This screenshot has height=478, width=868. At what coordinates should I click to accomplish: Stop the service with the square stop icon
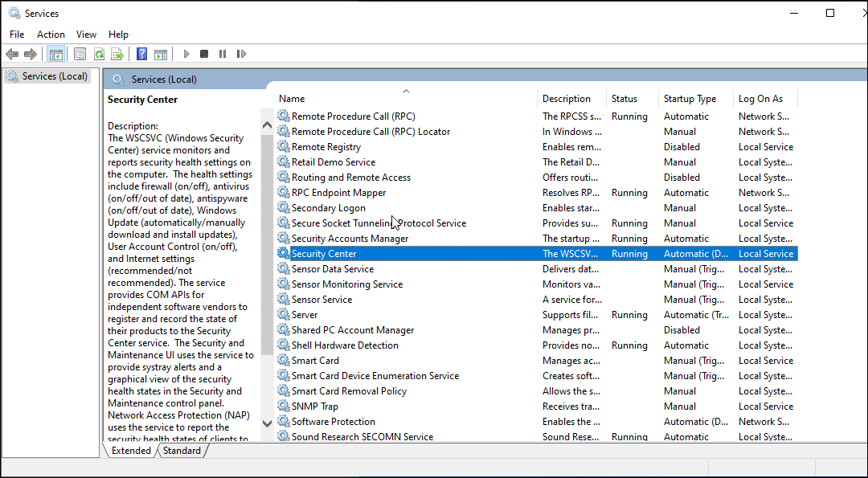click(x=203, y=54)
